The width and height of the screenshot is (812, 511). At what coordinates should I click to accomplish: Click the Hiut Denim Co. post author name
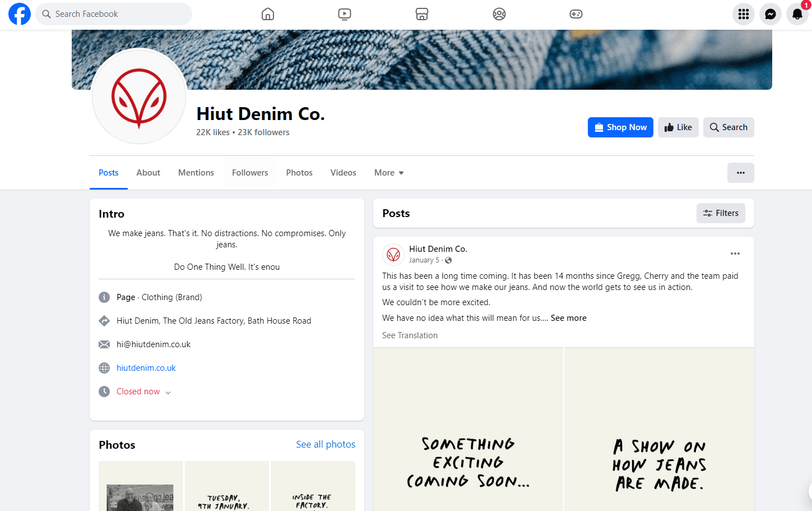[x=438, y=249]
